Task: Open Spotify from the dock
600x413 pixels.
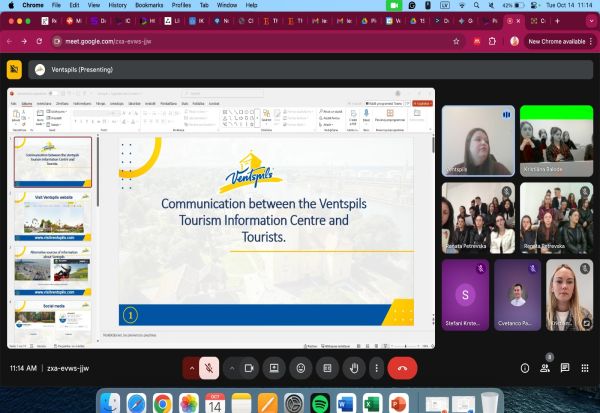Action: click(x=320, y=402)
